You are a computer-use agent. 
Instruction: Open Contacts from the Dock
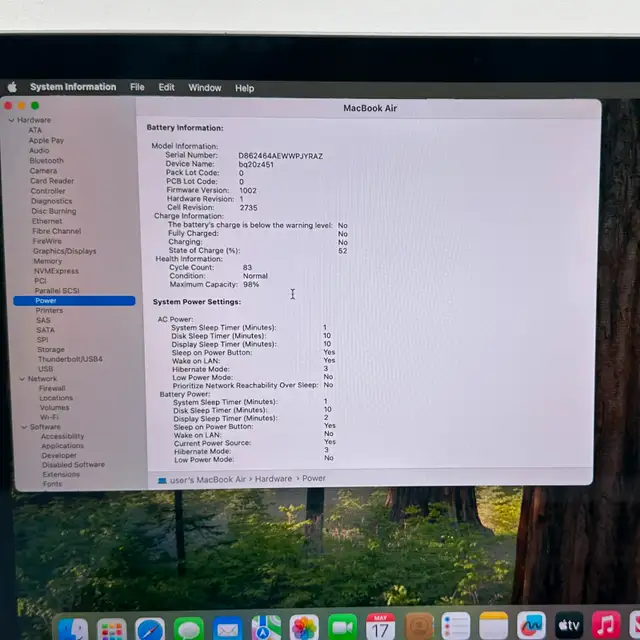419,627
